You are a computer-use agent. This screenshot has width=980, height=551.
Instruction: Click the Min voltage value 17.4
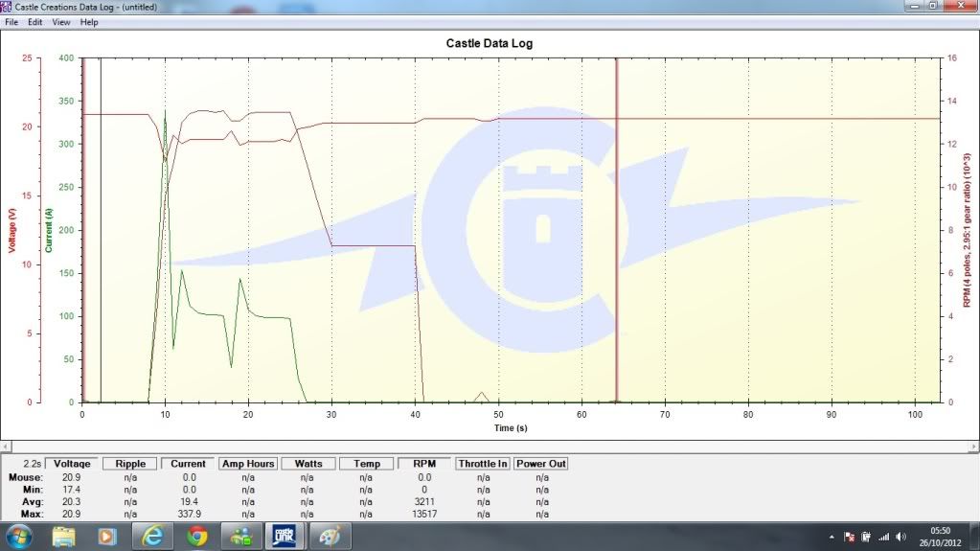[x=71, y=490]
